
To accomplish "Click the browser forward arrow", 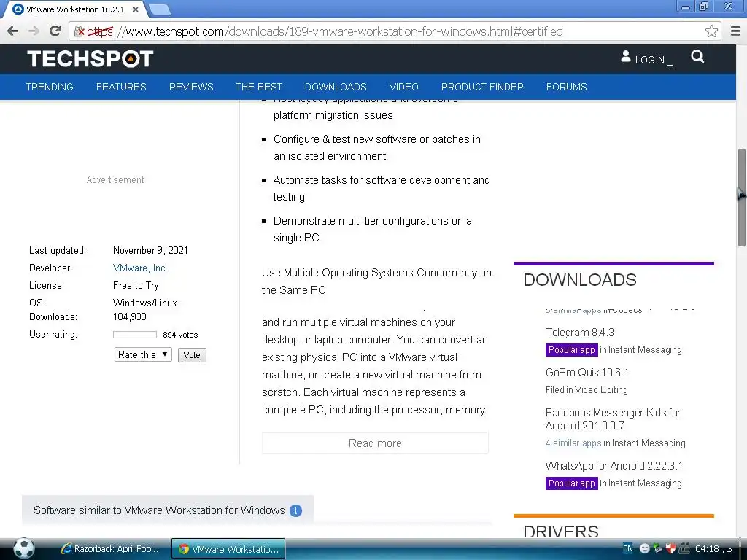I will click(x=34, y=31).
